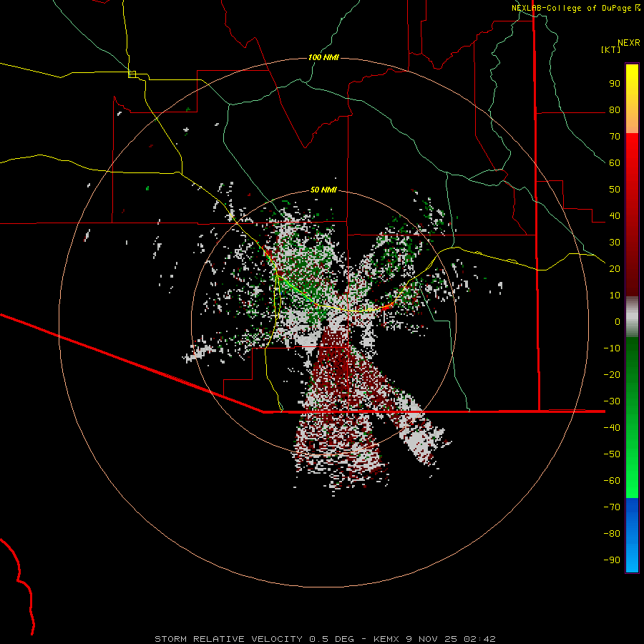Click the -60 value on the velocity scale
The height and width of the screenshot is (644, 644).
612,481
